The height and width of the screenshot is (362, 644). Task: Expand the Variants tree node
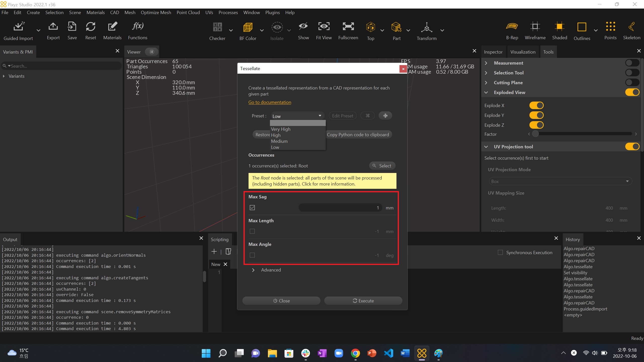pyautogui.click(x=4, y=76)
